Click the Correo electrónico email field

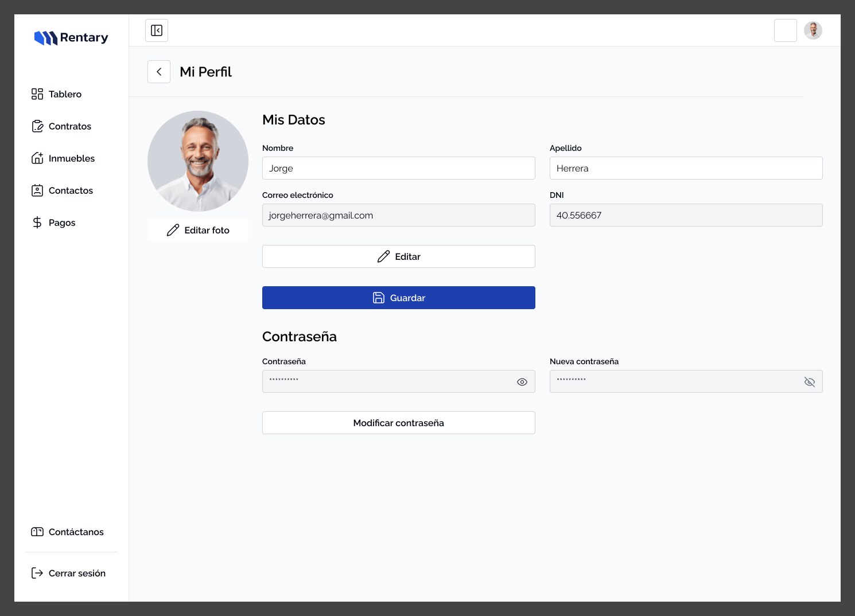(399, 215)
